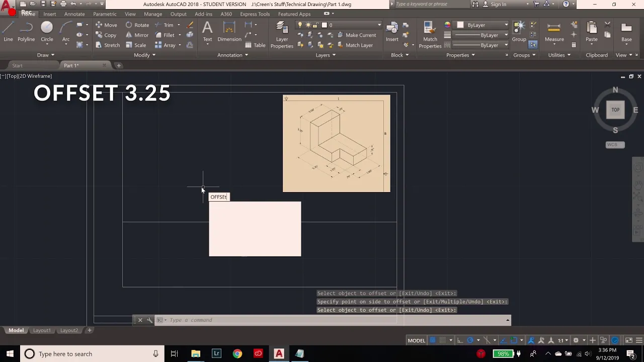Select the Text annotation tool
Screen dimensions: 644x362
coord(207,32)
